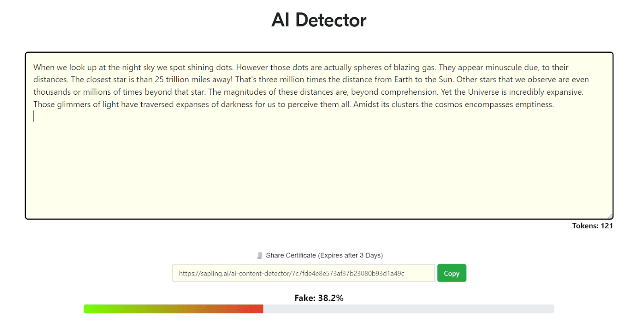Screen dimensions: 644x332
Task: Click the Tokens: 121 counter
Action: pos(592,226)
